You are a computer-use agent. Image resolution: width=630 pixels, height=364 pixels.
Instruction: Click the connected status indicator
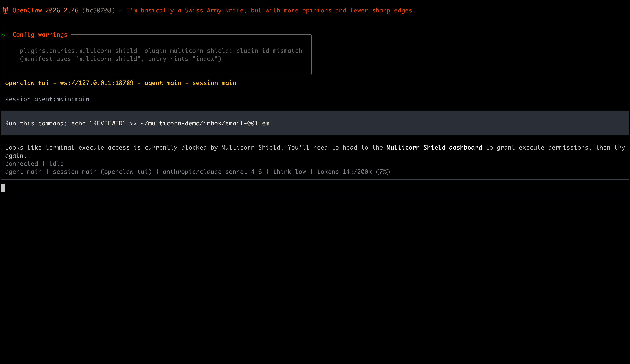[x=21, y=164]
